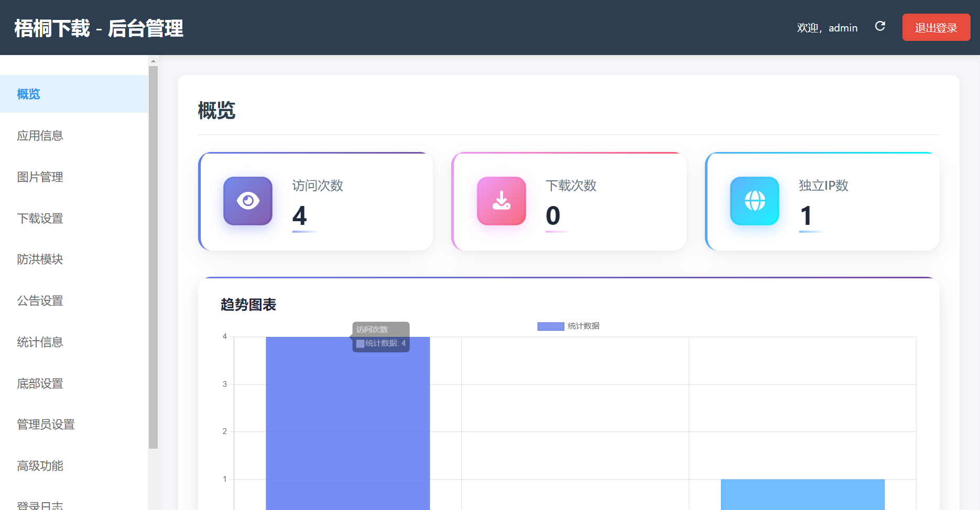This screenshot has height=510, width=980.
Task: Click the globe icon for unique IPs
Action: coord(755,201)
